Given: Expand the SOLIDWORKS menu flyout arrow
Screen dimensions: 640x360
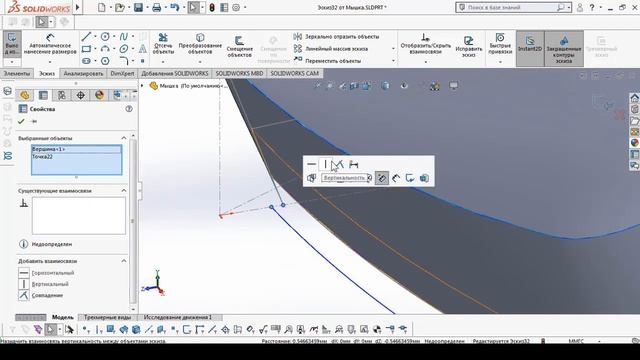Looking at the screenshot, I should (x=78, y=7).
